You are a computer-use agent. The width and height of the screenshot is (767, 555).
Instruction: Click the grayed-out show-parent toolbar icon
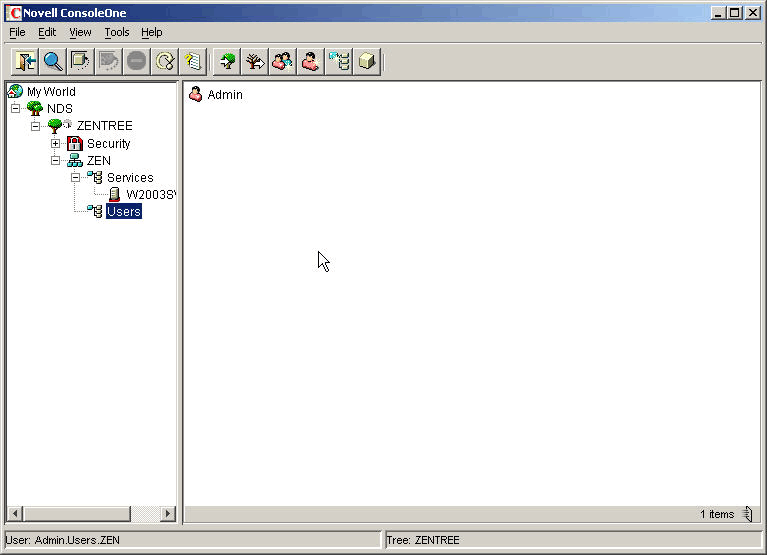(x=108, y=62)
